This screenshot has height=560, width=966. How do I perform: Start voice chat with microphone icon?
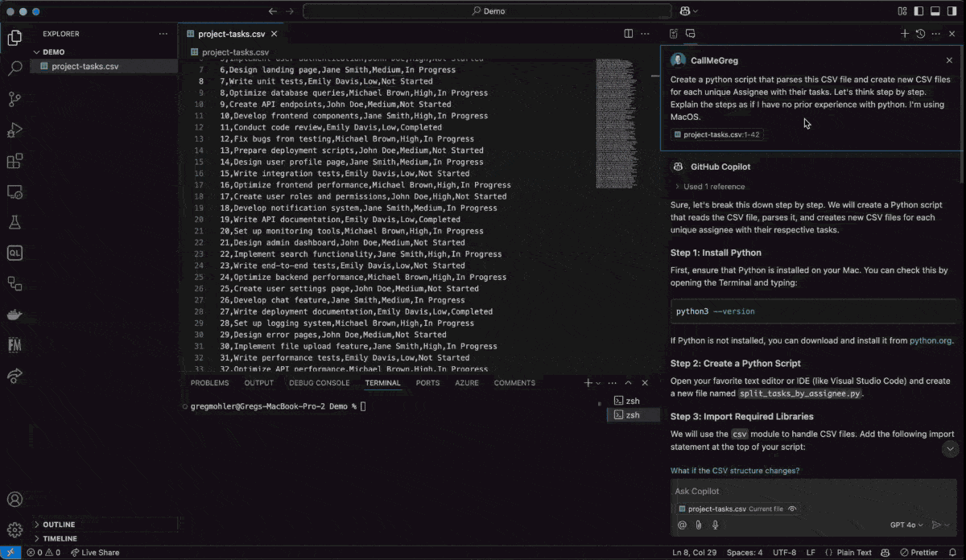pyautogui.click(x=715, y=525)
